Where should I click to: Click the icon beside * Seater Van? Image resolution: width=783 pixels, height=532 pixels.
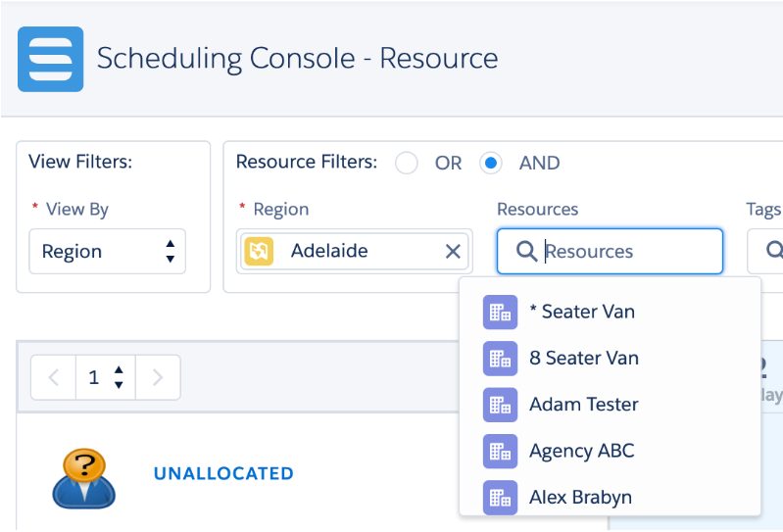click(500, 313)
